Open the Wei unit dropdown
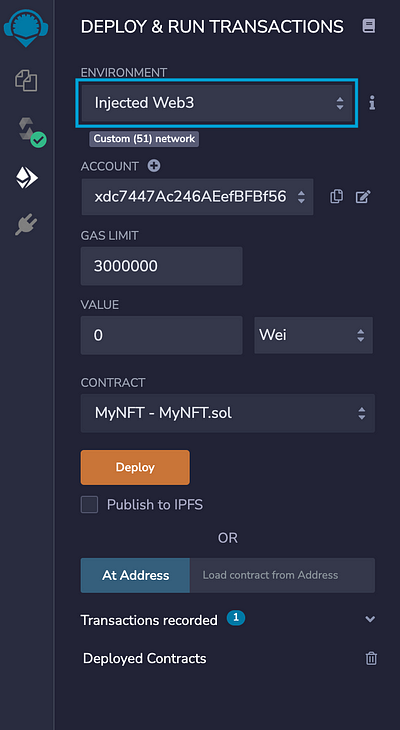400x730 pixels. pos(313,335)
